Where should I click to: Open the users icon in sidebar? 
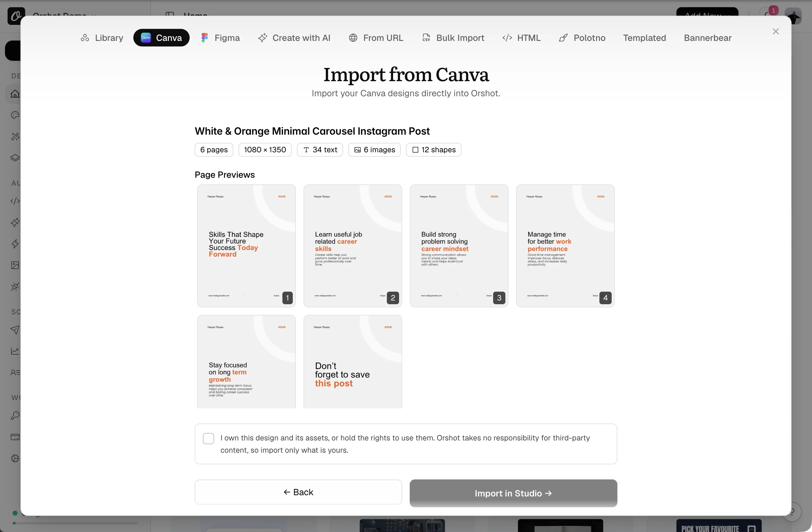15,372
